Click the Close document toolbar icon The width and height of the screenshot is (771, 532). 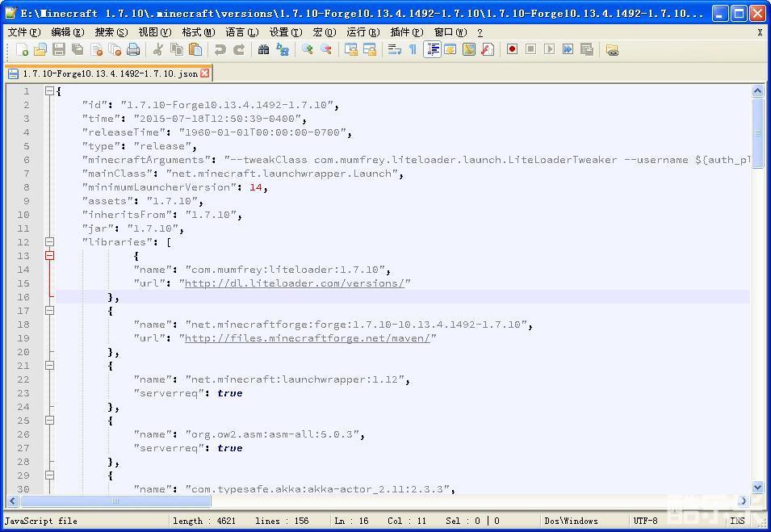click(x=96, y=50)
